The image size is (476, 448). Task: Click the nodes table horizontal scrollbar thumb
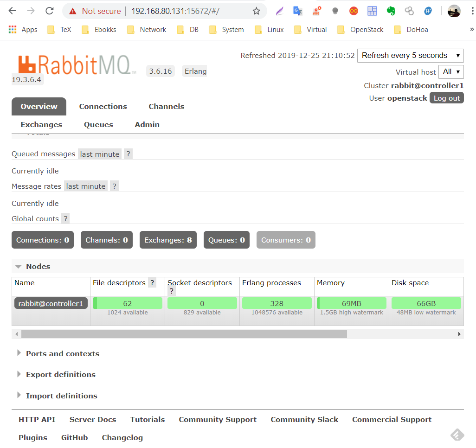point(184,334)
